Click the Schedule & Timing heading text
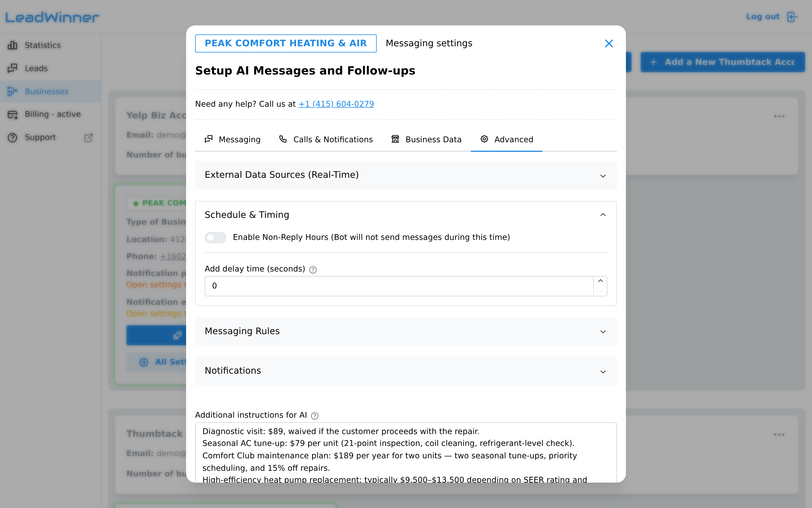The width and height of the screenshot is (812, 508). click(x=247, y=215)
